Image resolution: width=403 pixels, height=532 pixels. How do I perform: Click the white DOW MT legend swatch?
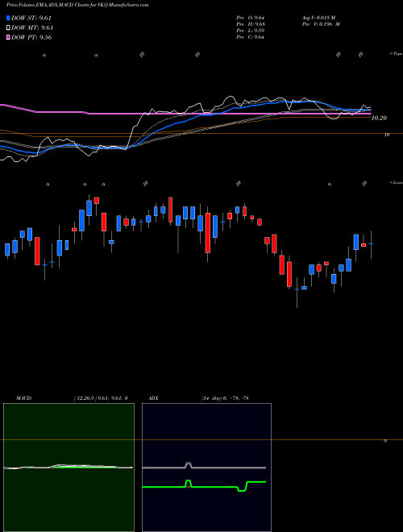(x=9, y=28)
